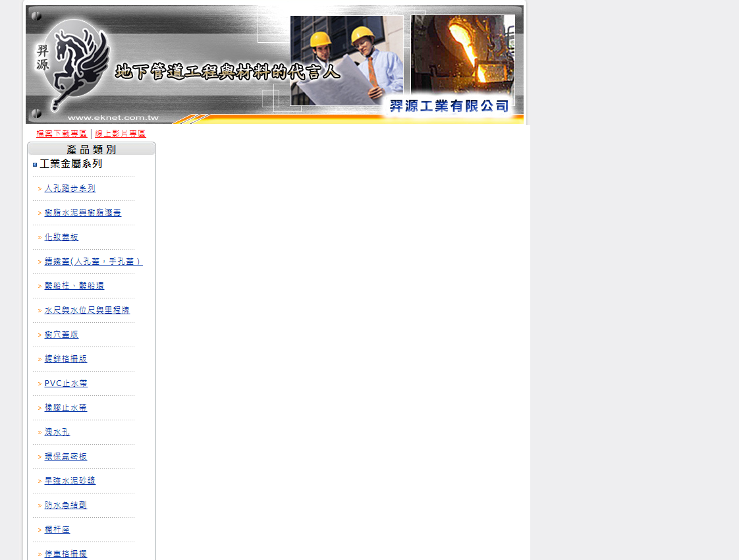Viewport: 739px width, 560px height.
Task: Open the 停車格柵欄 link
Action: [65, 554]
